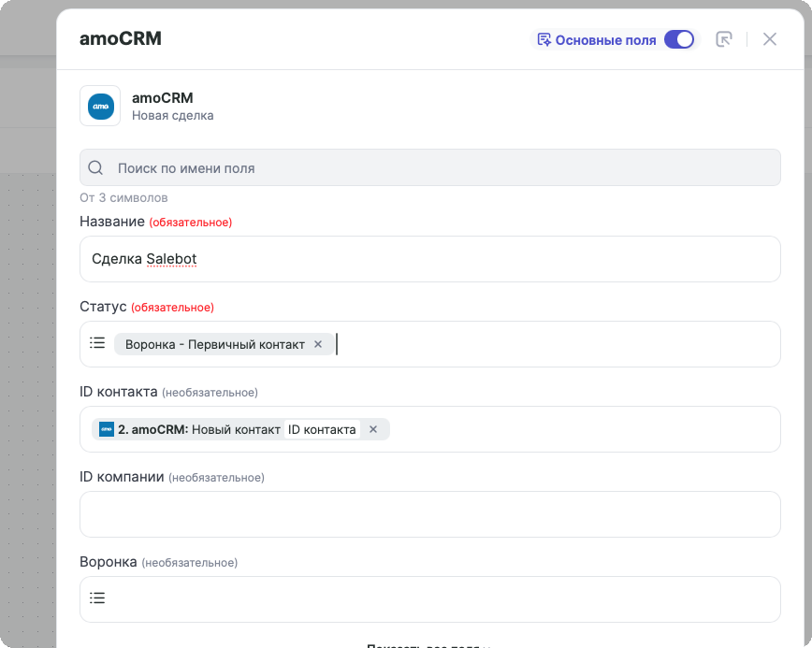Screen dimensions: 812x648
Task: Click the small amoCRM icon in ID контакта chip
Action: 107,429
